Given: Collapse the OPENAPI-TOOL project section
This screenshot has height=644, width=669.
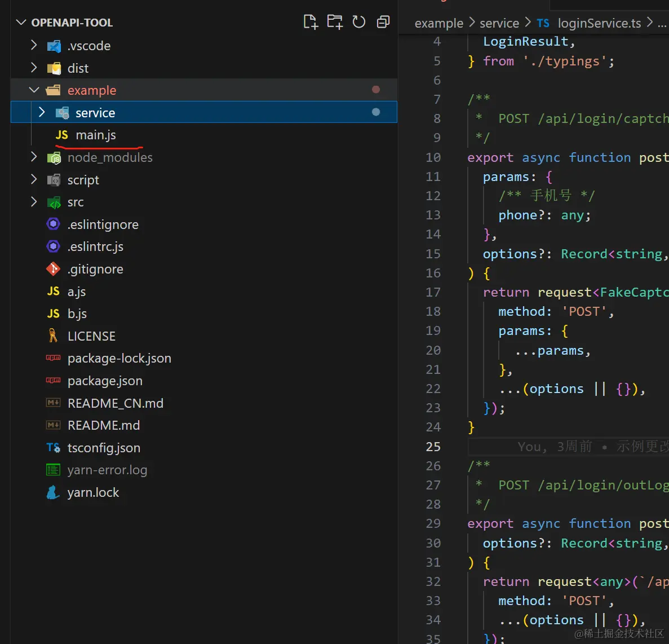Looking at the screenshot, I should [x=21, y=23].
